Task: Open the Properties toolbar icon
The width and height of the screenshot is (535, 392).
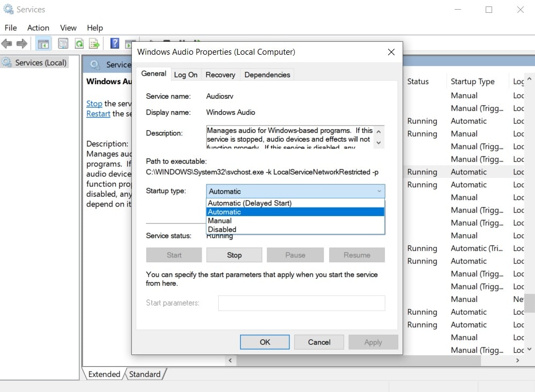Action: coord(63,43)
